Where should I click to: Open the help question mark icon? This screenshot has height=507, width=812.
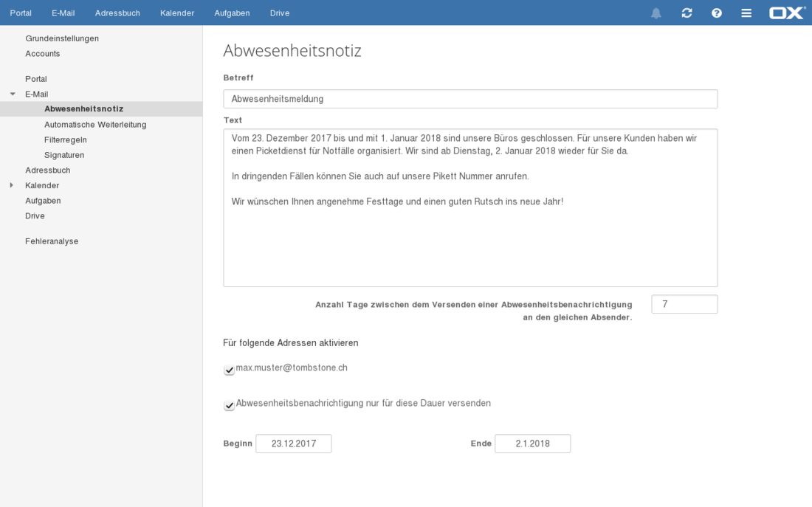tap(716, 13)
